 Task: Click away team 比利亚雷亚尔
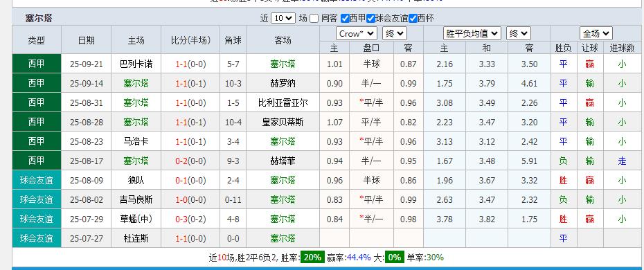[283, 102]
